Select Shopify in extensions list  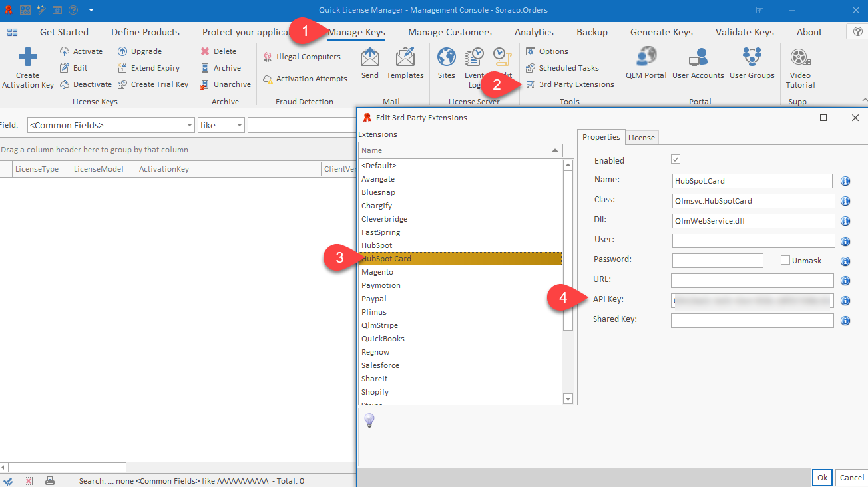[461, 392]
